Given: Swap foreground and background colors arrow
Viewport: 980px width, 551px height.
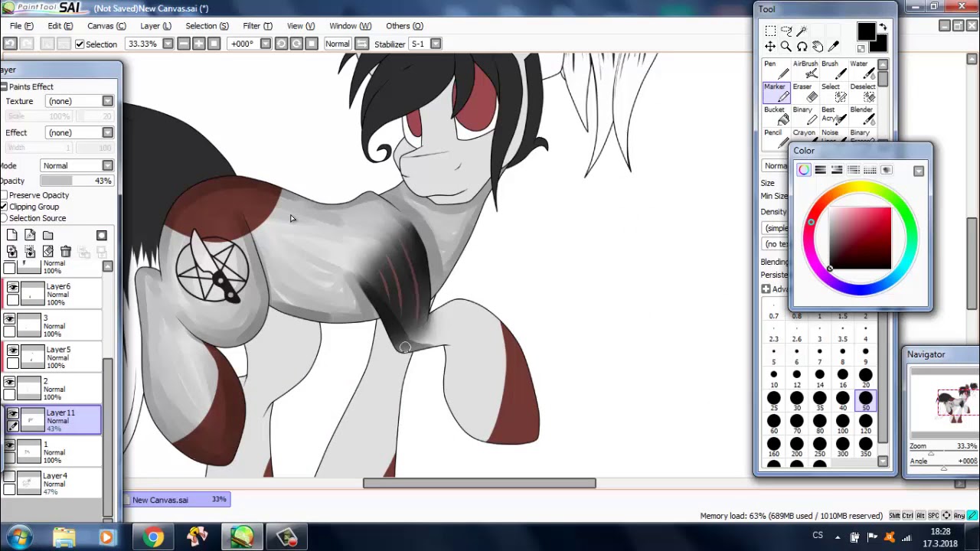Looking at the screenshot, I should [882, 28].
